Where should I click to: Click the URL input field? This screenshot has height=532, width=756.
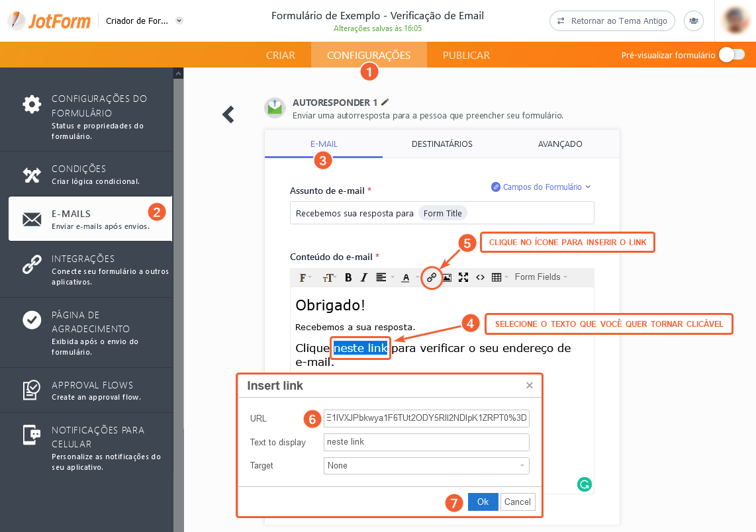(x=426, y=418)
